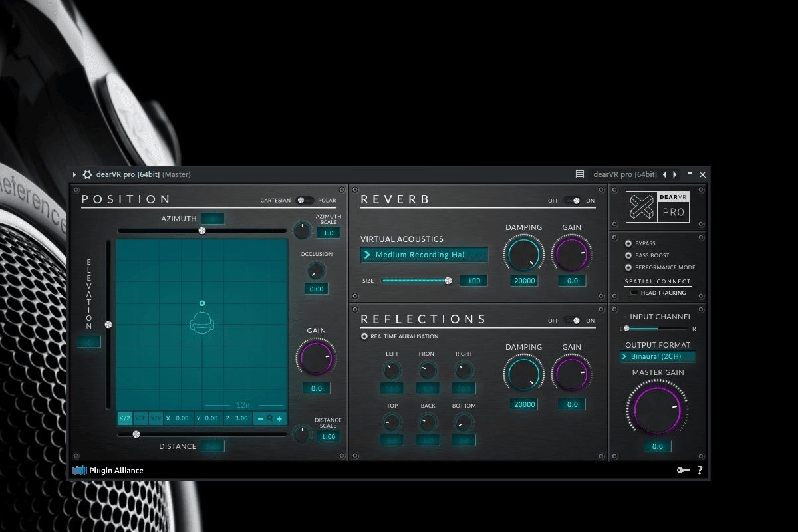798x532 pixels.
Task: Click the Occlusion value 0.00
Action: (317, 289)
